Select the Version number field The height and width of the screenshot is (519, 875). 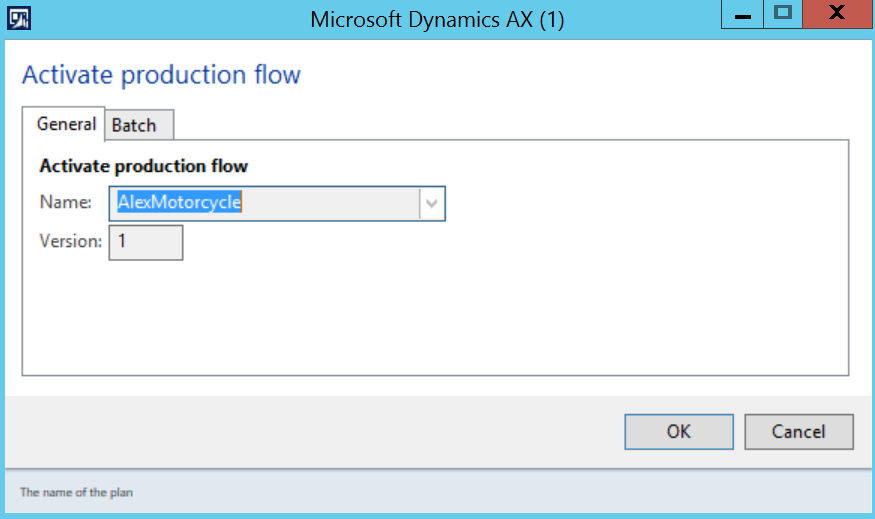tap(146, 242)
